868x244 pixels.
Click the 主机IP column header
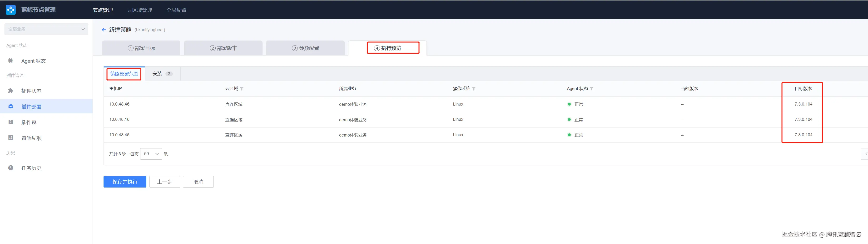point(116,89)
